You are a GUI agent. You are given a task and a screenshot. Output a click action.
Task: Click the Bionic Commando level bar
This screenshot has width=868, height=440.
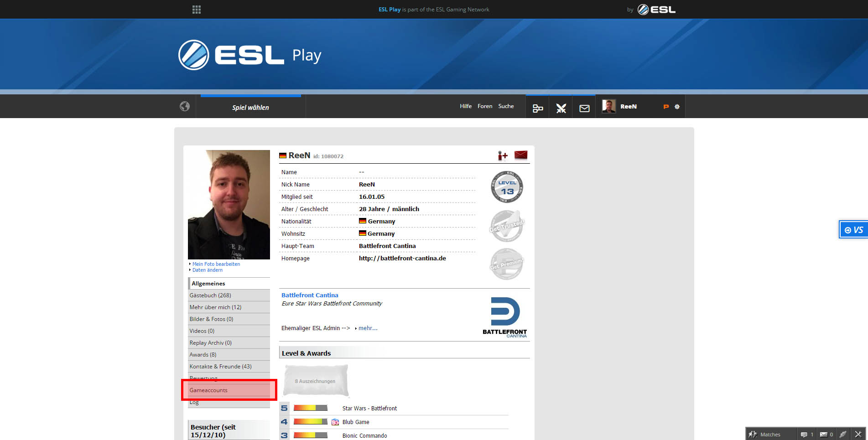(x=310, y=435)
